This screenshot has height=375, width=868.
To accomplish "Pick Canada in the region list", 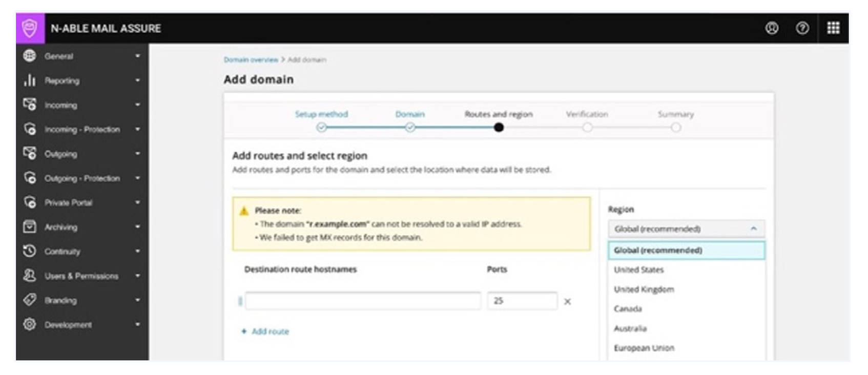I will 628,309.
